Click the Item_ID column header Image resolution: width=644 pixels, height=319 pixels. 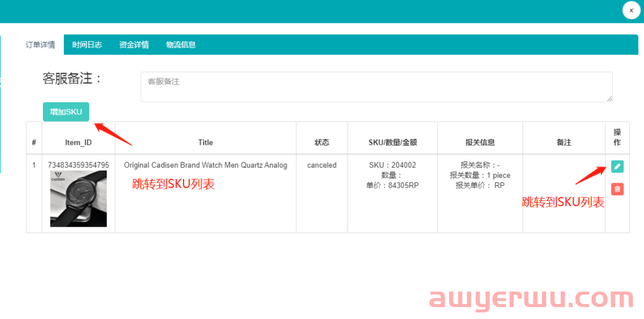78,143
